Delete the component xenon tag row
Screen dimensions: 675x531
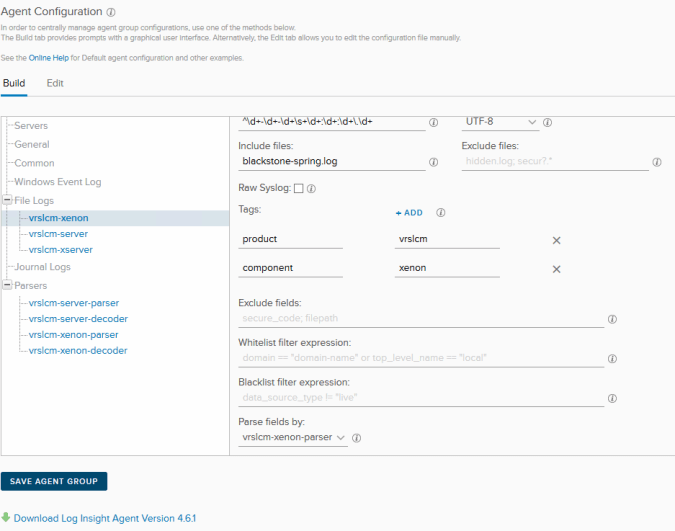click(557, 269)
